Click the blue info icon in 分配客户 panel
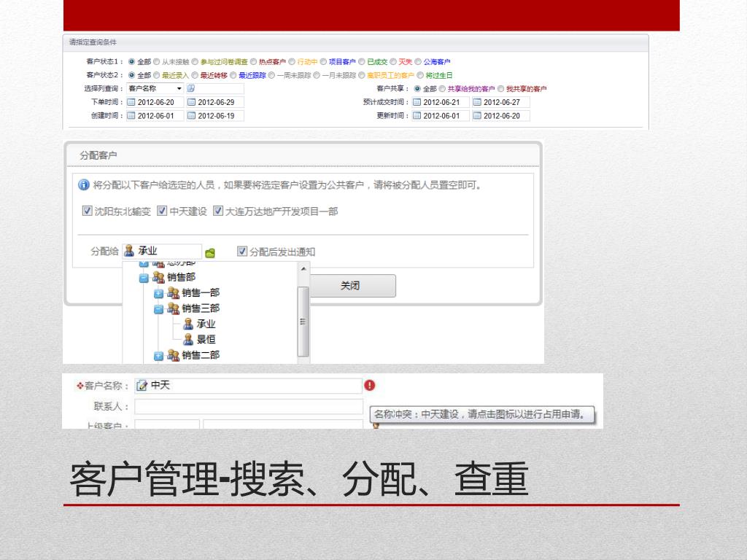Viewport: 747px width, 560px height. 83,184
